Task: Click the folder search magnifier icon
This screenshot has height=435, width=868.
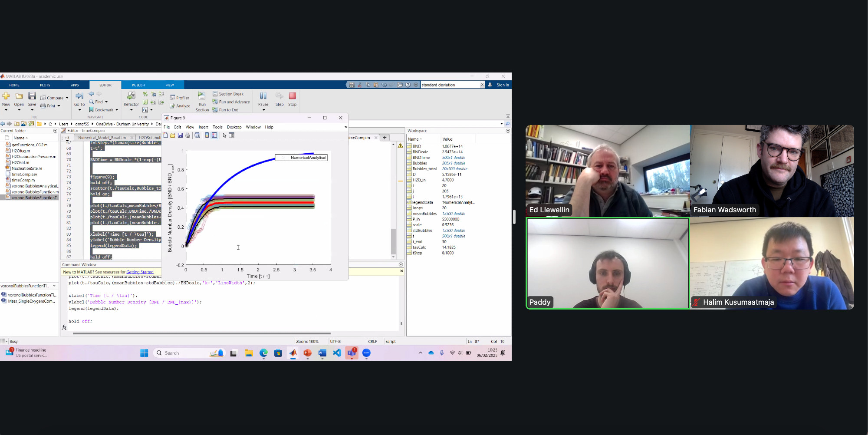Action: [507, 124]
